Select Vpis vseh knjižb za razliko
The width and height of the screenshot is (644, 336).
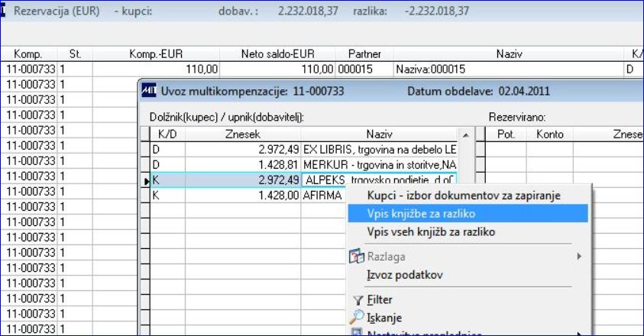pos(431,231)
